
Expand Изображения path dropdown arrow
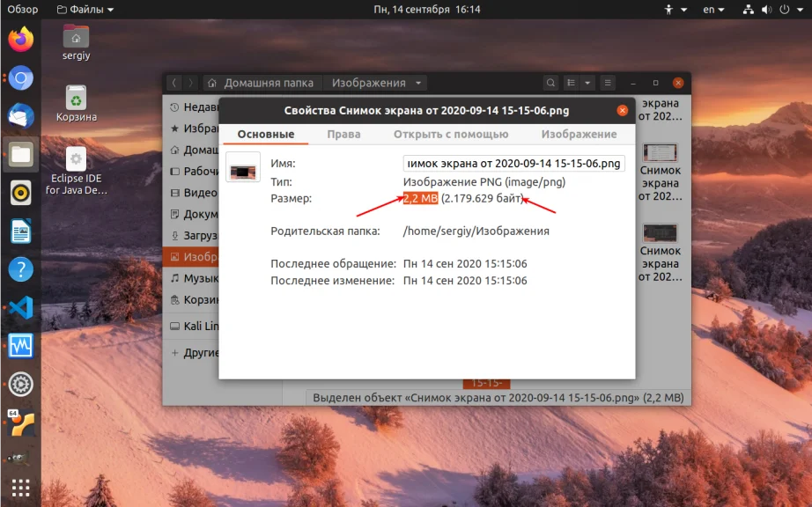coord(418,83)
